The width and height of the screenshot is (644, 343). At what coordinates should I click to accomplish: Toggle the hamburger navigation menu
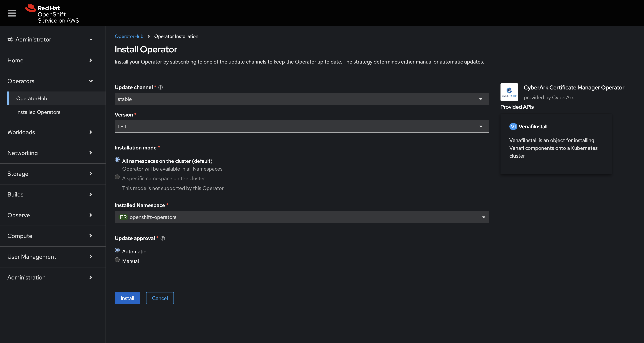[x=12, y=13]
